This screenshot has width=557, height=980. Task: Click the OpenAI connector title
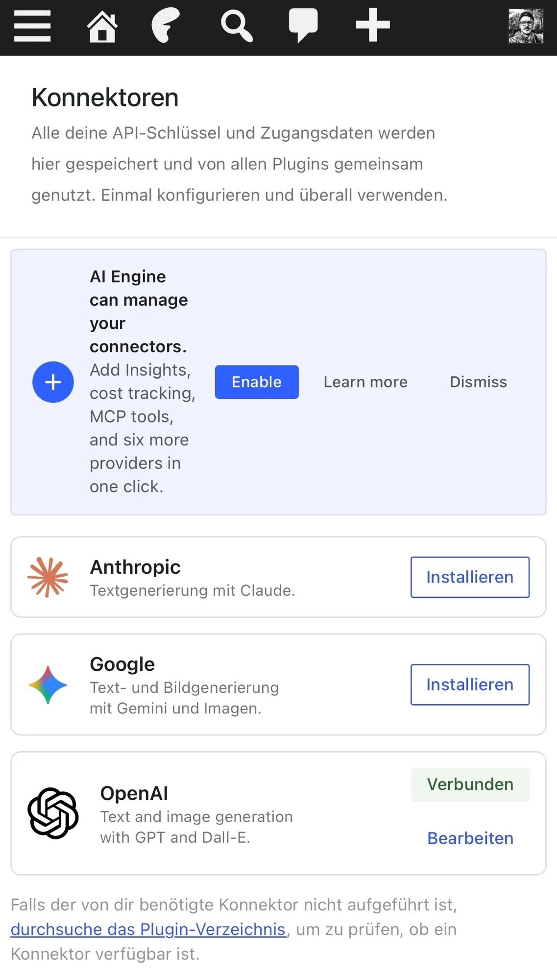tap(134, 793)
